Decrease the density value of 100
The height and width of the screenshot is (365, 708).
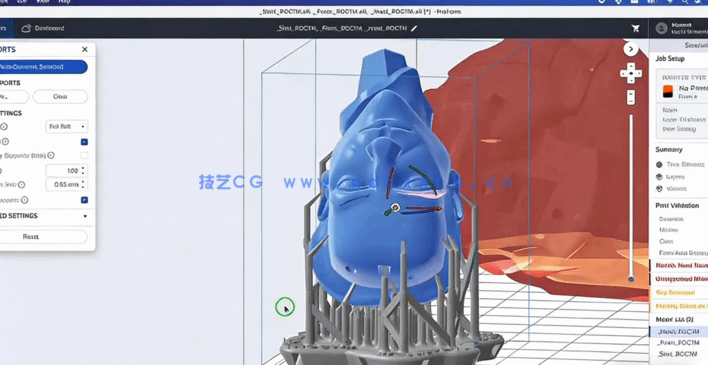pos(83,173)
